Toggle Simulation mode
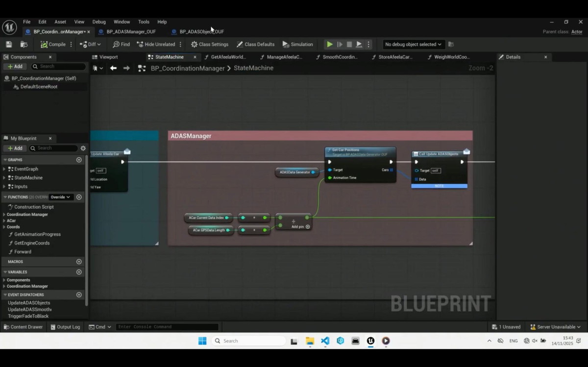This screenshot has width=588, height=367. click(297, 44)
